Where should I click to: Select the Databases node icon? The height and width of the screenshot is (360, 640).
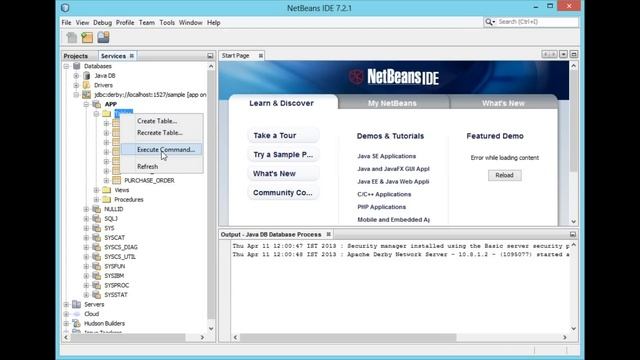click(x=77, y=66)
